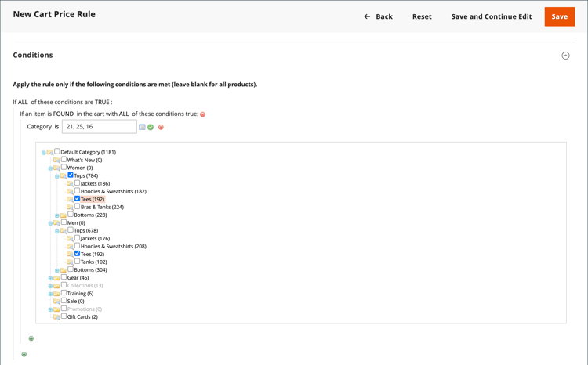Check the What's New checkbox
Viewport: 588px width, 365px height.
point(64,159)
